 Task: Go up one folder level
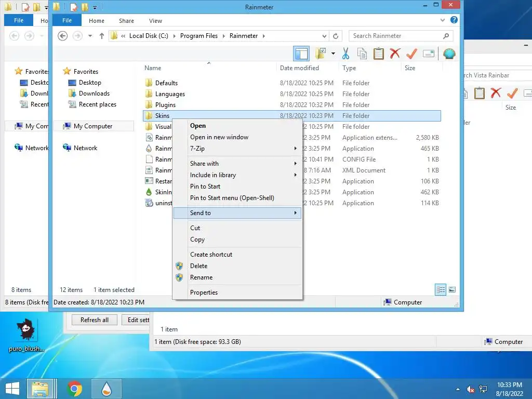point(101,36)
